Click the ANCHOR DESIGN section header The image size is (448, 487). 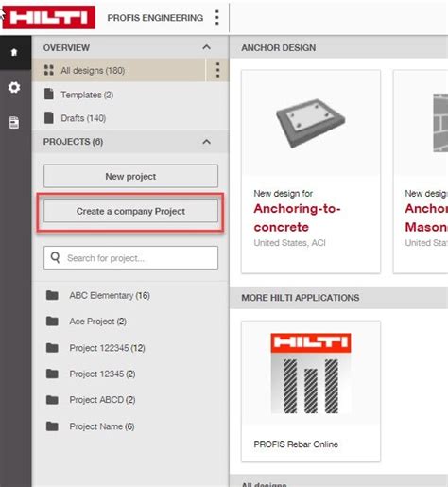[x=279, y=48]
